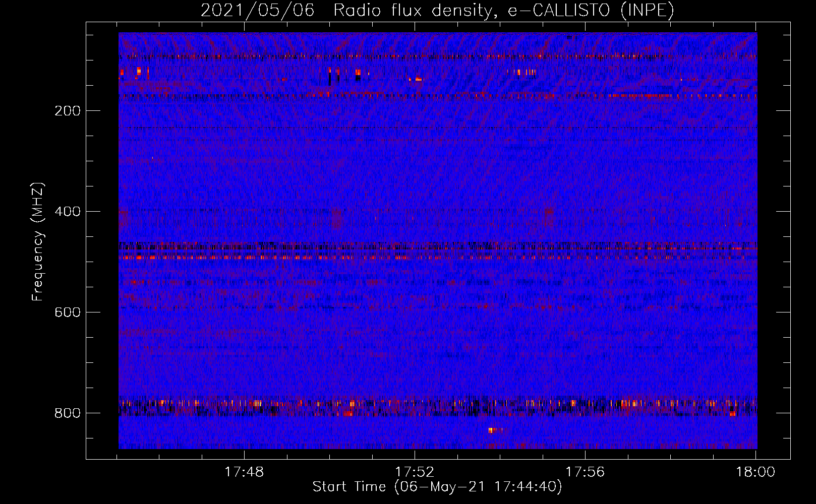Click the 18:00 time tick label
The image size is (816, 504).
tap(755, 472)
